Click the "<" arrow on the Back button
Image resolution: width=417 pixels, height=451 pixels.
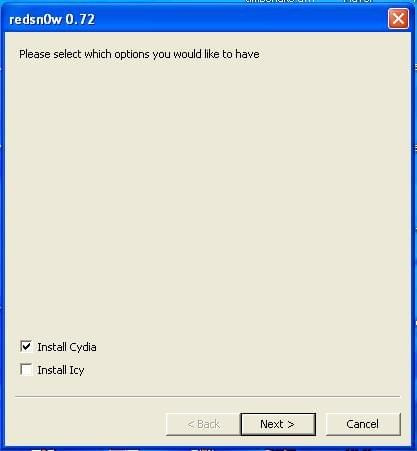pos(191,424)
